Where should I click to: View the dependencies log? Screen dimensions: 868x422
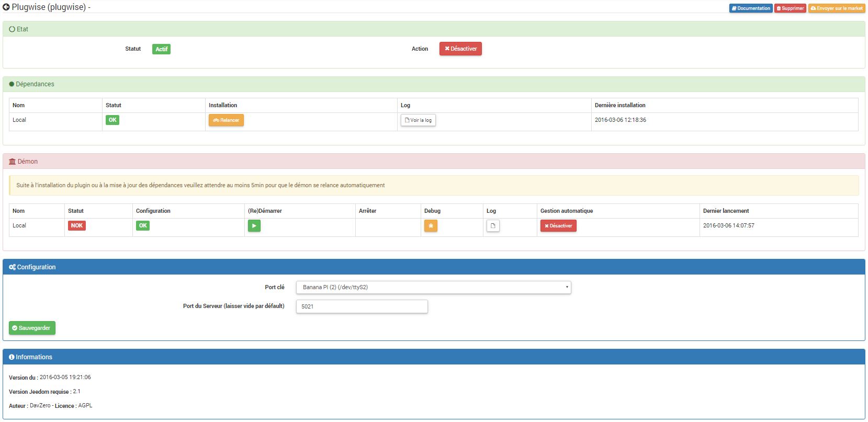[418, 120]
